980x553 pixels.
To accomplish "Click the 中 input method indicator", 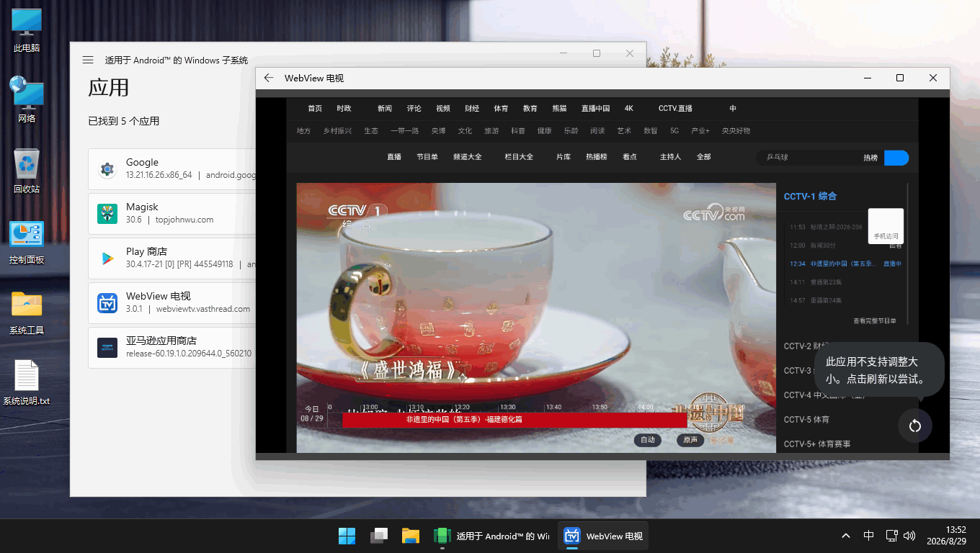I will 869,536.
